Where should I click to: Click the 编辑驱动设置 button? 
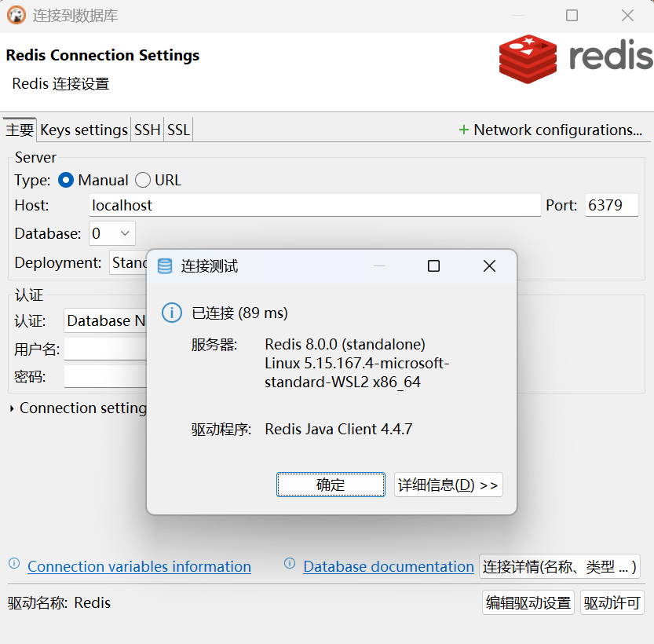528,602
